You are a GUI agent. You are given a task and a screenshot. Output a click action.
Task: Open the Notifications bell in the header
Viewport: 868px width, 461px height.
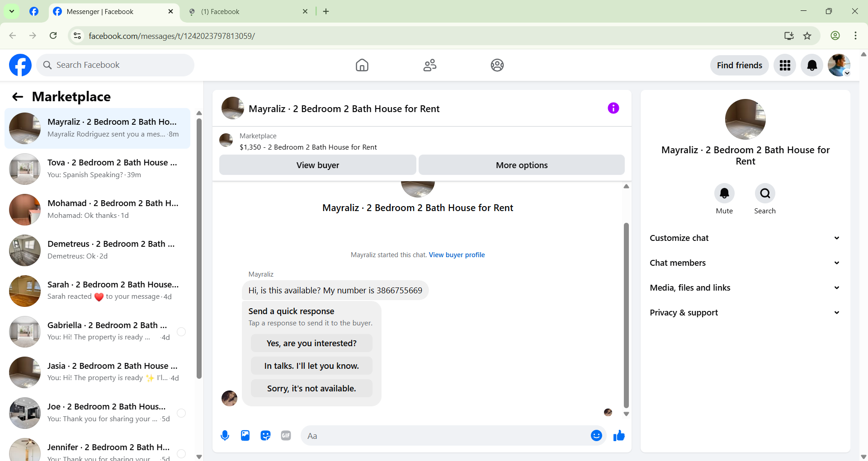(x=812, y=66)
